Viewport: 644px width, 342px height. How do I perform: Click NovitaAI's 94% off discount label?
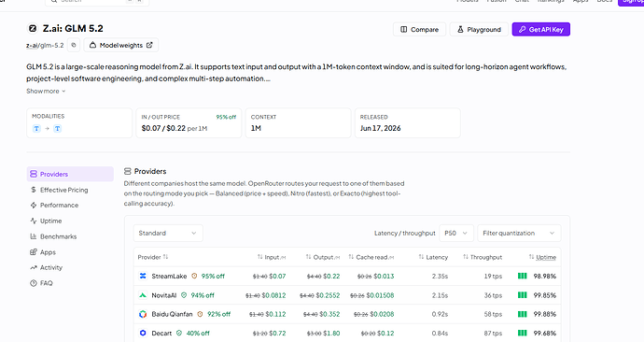tap(203, 295)
